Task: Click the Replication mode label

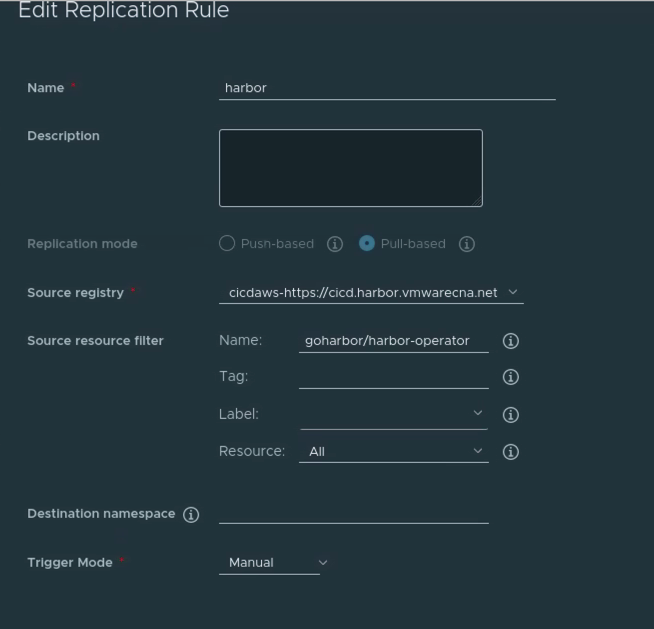Action: pos(82,244)
